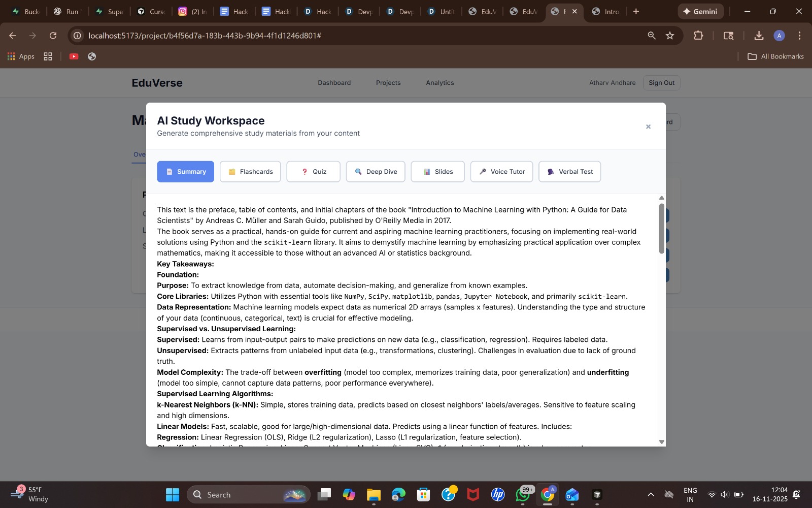Reload the page with refresh icon
Image resolution: width=812 pixels, height=508 pixels.
click(53, 36)
